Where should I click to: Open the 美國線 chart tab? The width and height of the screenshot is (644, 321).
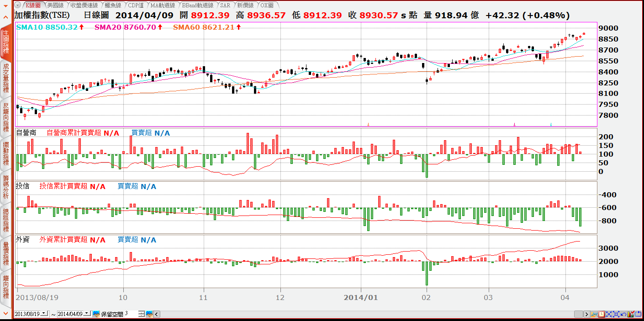pyautogui.click(x=55, y=5)
